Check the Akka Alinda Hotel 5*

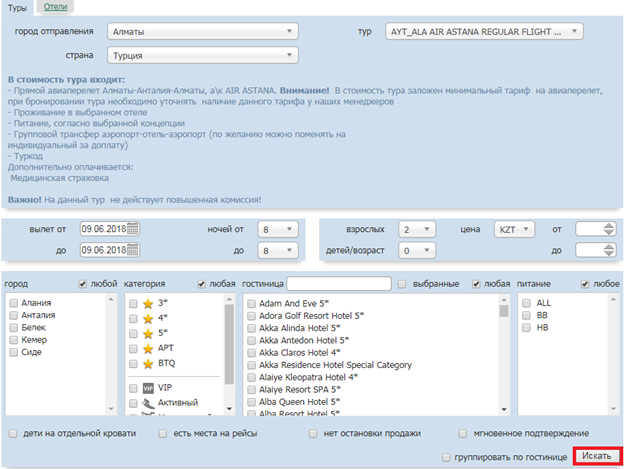[251, 328]
